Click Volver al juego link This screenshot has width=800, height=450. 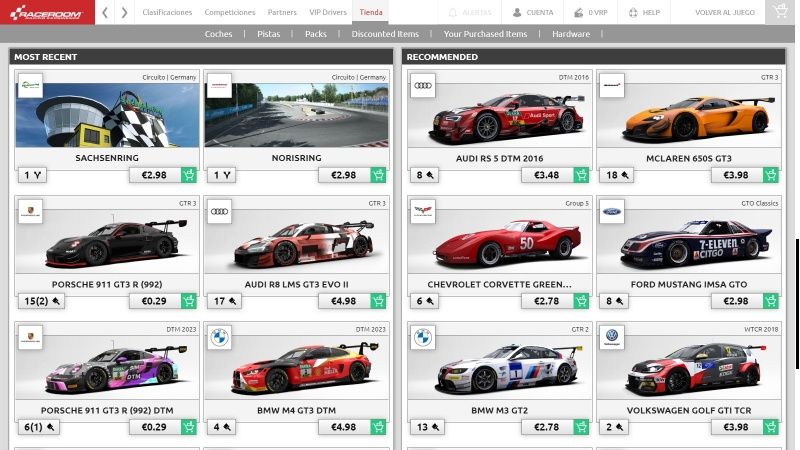pyautogui.click(x=724, y=12)
